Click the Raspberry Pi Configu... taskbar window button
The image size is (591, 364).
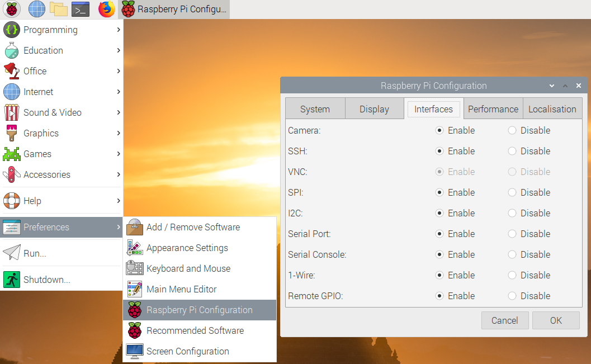coord(174,9)
